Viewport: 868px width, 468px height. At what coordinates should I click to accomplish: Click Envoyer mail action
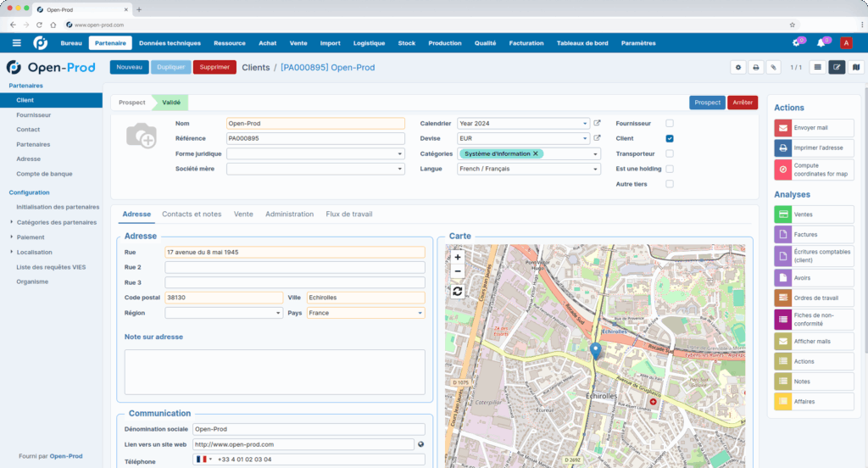[x=814, y=128]
